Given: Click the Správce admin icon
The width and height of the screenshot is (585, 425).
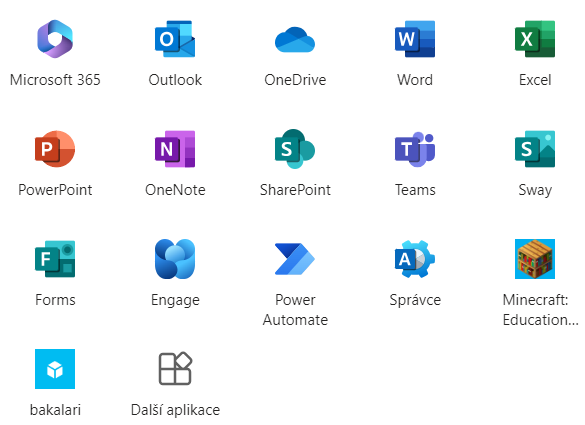Looking at the screenshot, I should point(415,259).
